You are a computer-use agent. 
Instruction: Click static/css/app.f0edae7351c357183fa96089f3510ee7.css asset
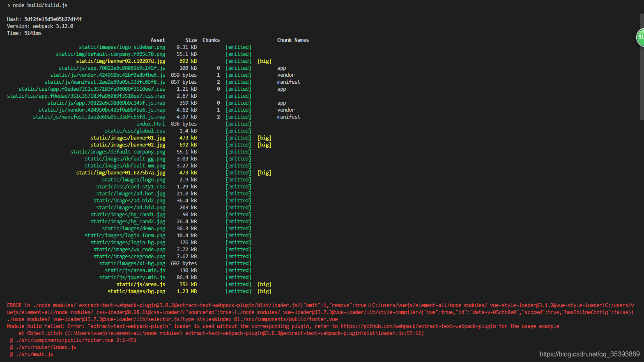click(x=92, y=89)
